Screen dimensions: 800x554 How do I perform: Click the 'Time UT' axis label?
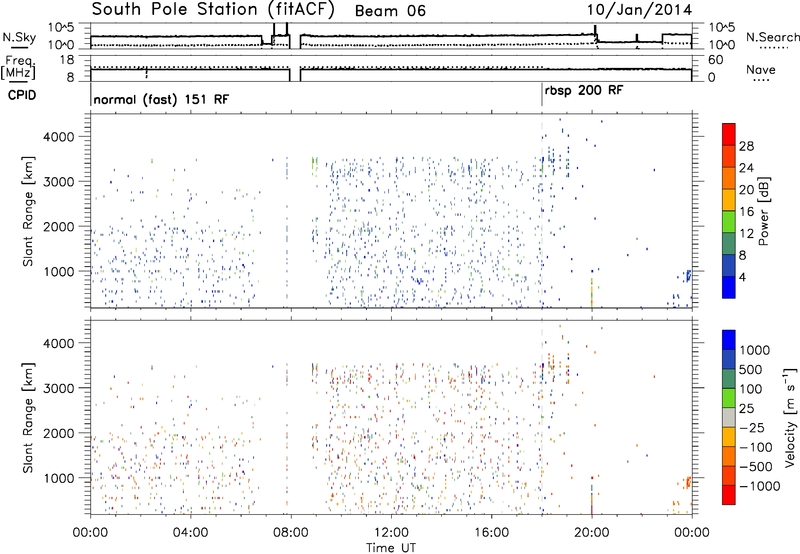pyautogui.click(x=391, y=548)
